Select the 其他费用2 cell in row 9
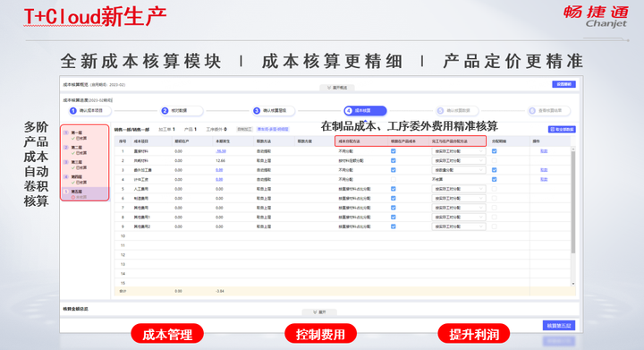This screenshot has height=350, width=644. [x=142, y=226]
